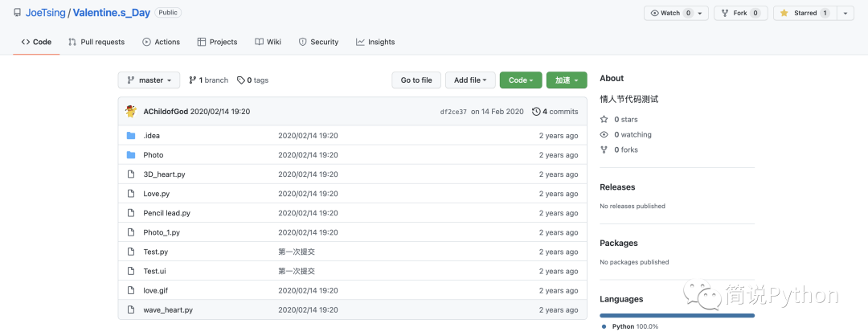Screen dimensions: 868x336
Task: Open the Insights tab
Action: tap(375, 42)
